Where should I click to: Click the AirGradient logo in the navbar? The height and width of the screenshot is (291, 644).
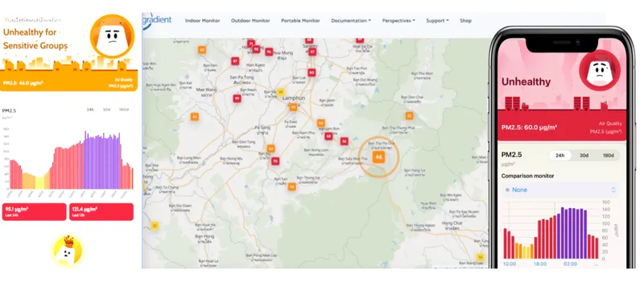[157, 20]
